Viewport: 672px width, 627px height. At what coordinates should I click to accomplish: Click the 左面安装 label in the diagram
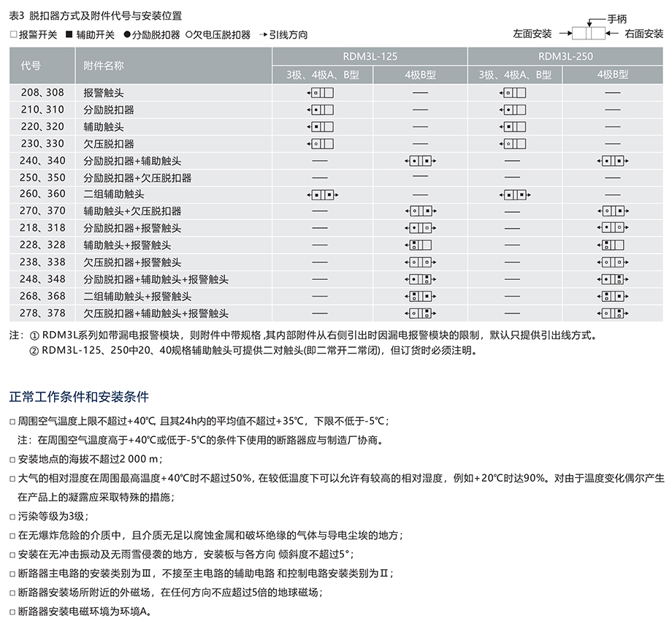pos(532,34)
